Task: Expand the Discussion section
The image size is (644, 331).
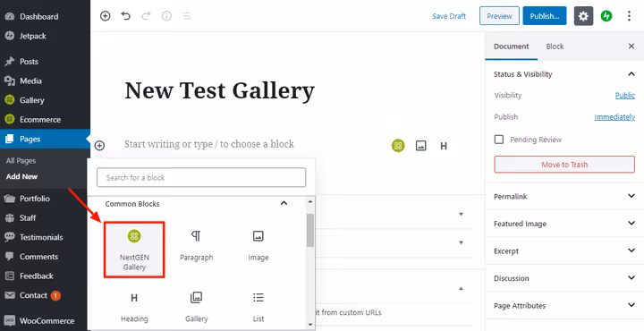Action: tap(564, 278)
